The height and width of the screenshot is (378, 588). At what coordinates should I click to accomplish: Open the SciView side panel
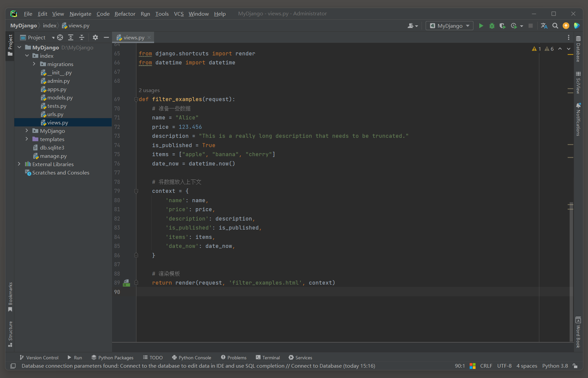point(578,82)
